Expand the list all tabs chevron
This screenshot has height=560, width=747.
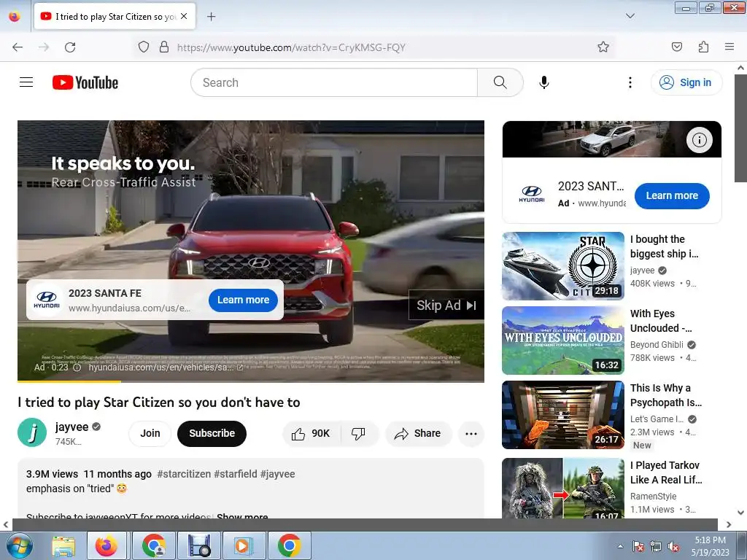[x=630, y=16]
